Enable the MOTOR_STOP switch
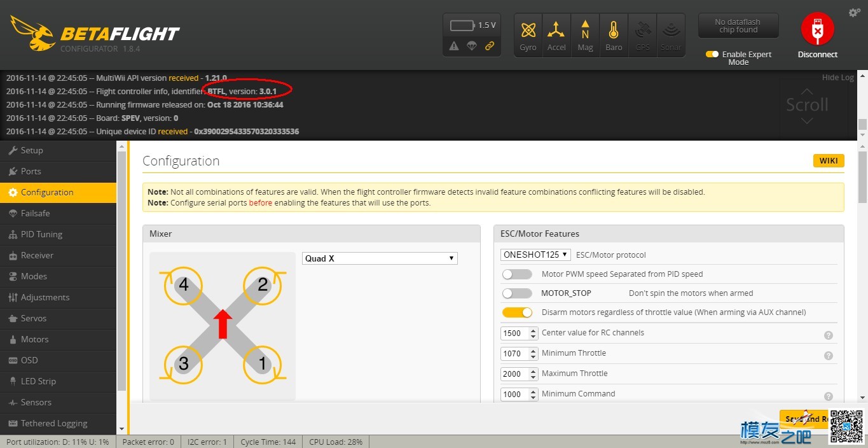The image size is (868, 448). click(517, 293)
